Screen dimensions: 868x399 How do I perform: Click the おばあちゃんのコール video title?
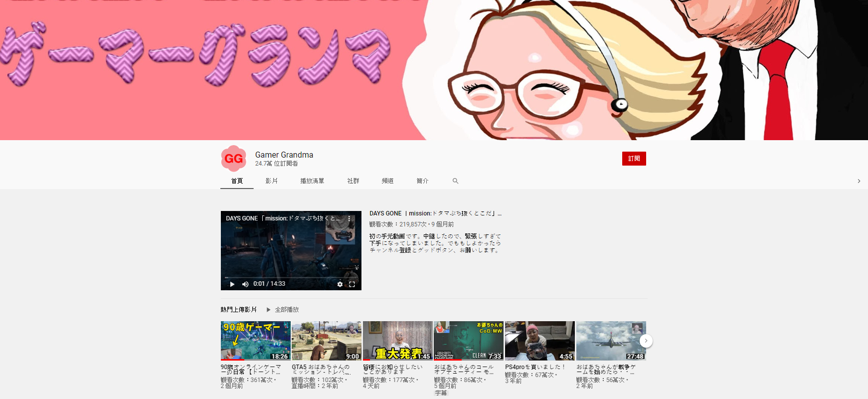(464, 370)
